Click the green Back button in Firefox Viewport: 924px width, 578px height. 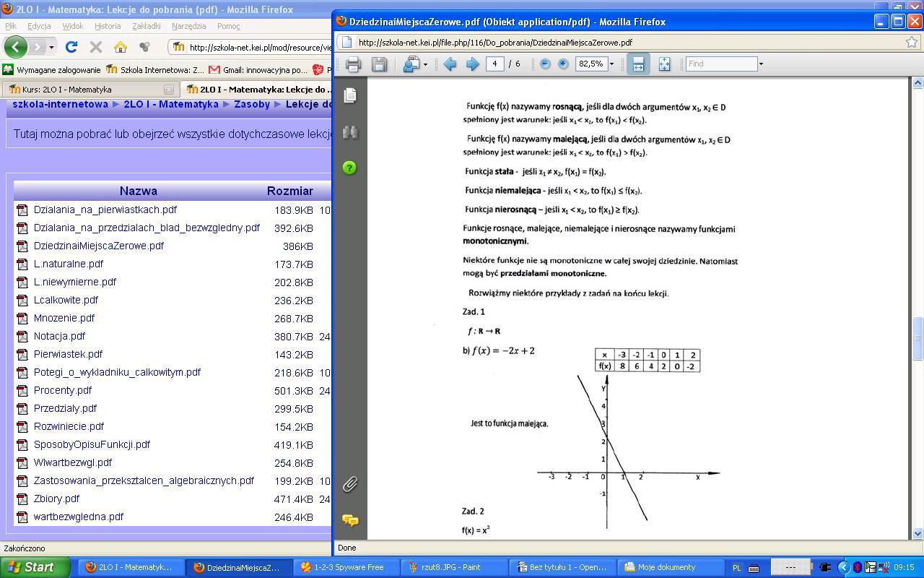(x=16, y=47)
